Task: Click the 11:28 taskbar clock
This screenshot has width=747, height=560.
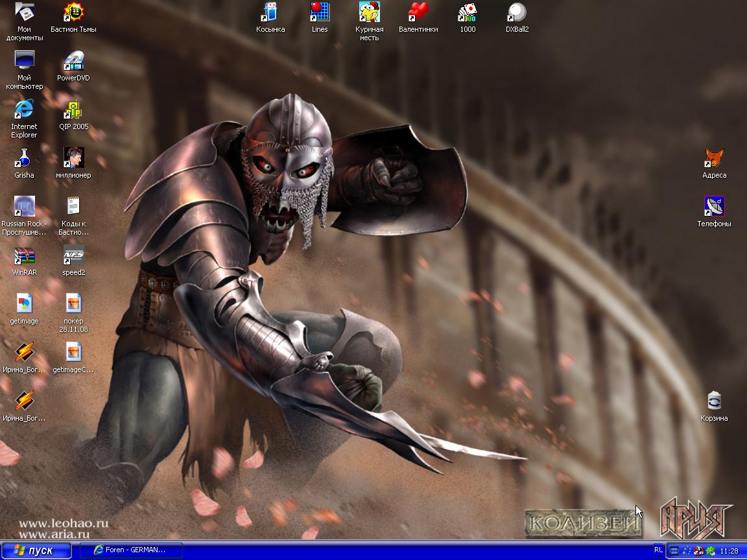Action: [x=729, y=551]
